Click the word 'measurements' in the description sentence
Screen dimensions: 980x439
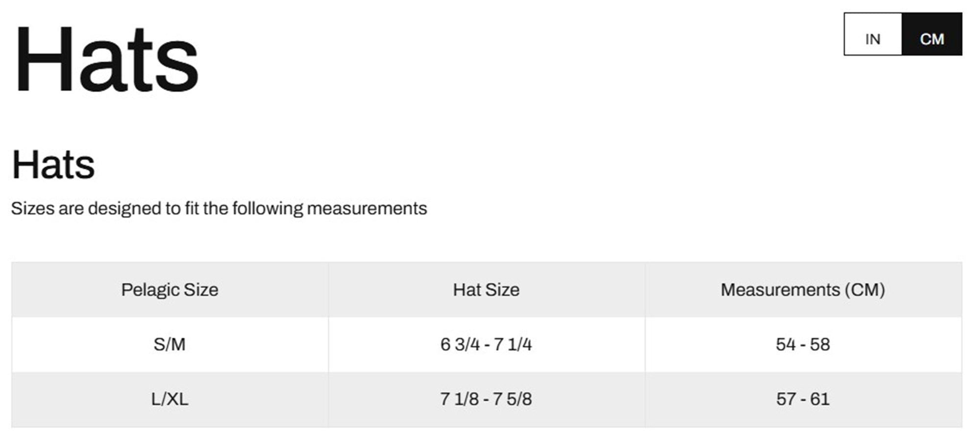point(367,209)
